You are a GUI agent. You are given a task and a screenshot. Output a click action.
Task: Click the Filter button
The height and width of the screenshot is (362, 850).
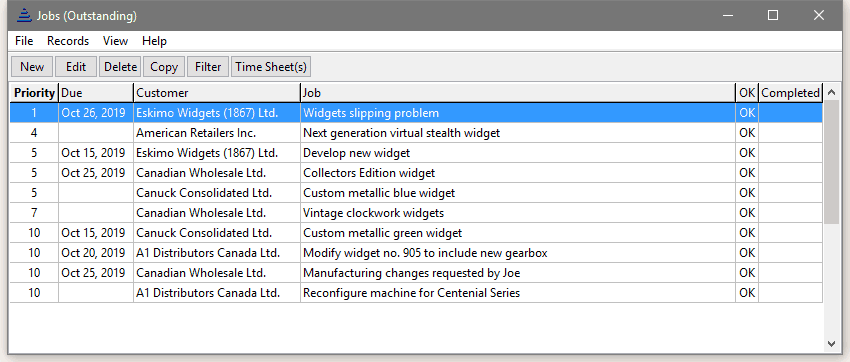(208, 67)
